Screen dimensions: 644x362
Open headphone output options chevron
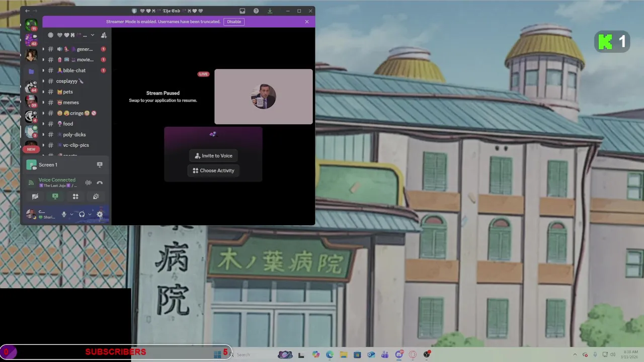tap(90, 214)
